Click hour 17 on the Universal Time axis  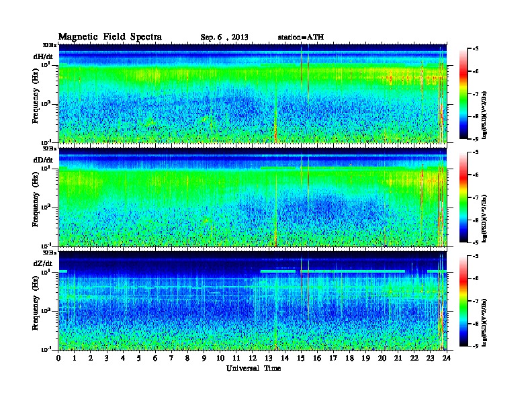pos(334,358)
